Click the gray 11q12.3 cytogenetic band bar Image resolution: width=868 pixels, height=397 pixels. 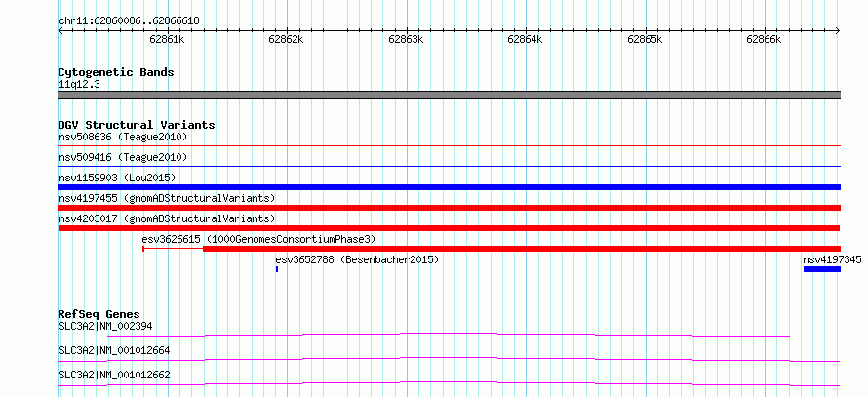point(449,95)
